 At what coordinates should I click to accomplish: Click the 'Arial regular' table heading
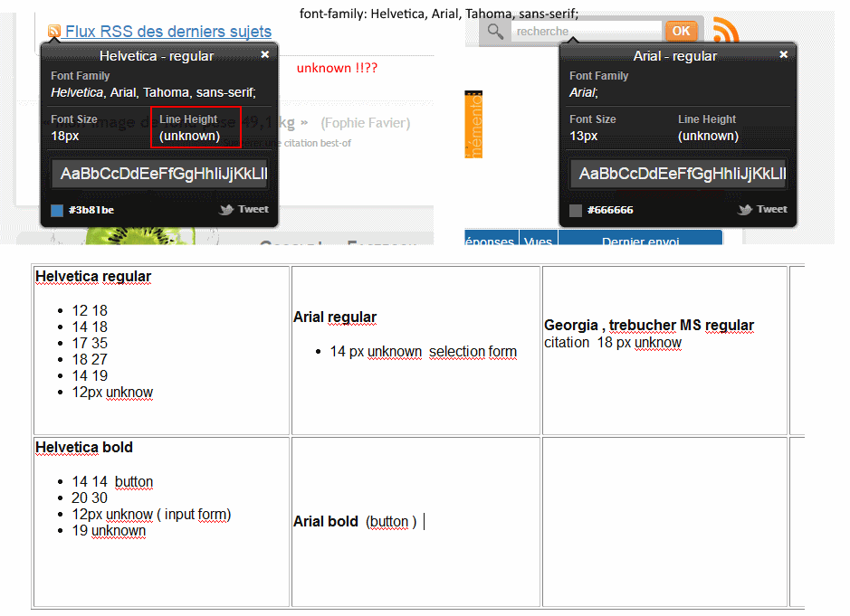click(x=335, y=317)
